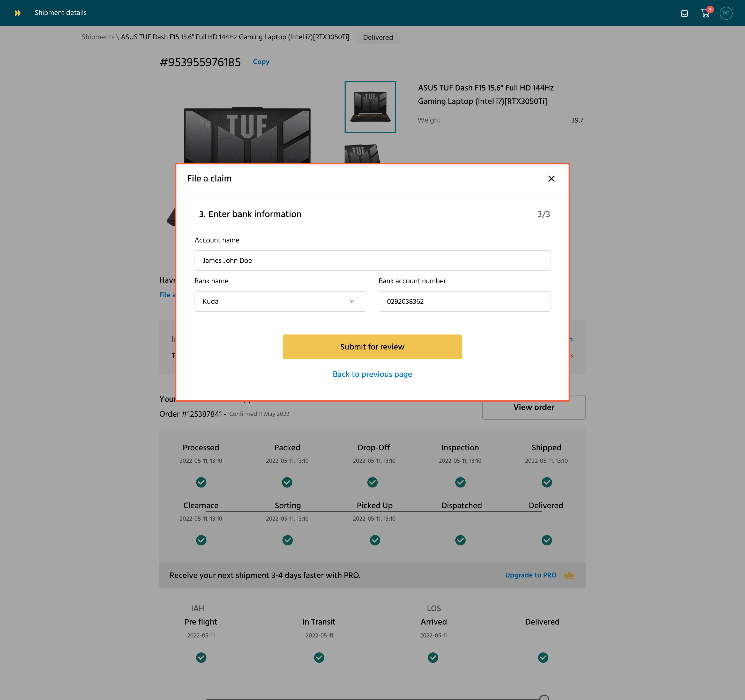Click the Bank account number field
Screen dimensions: 745x700
click(x=464, y=301)
